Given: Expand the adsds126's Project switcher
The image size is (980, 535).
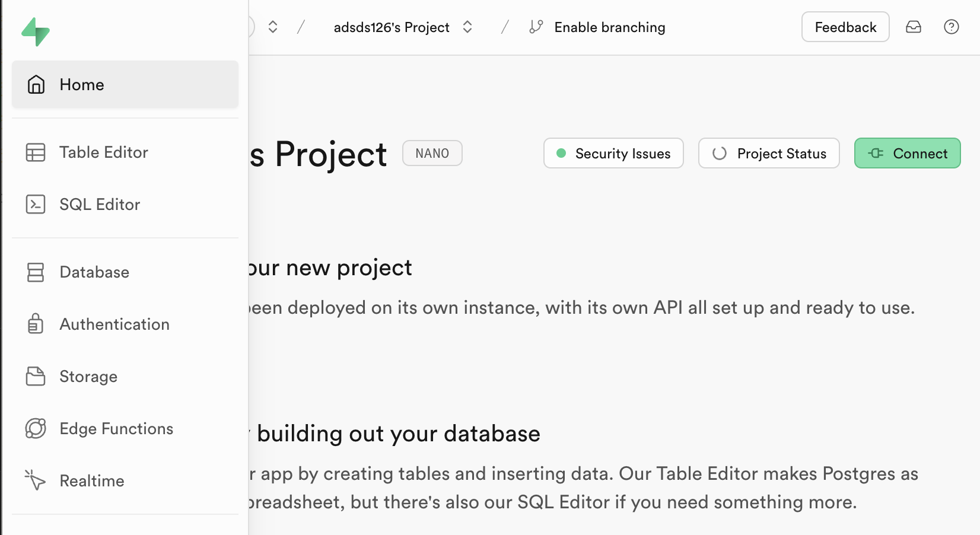Looking at the screenshot, I should pyautogui.click(x=467, y=27).
